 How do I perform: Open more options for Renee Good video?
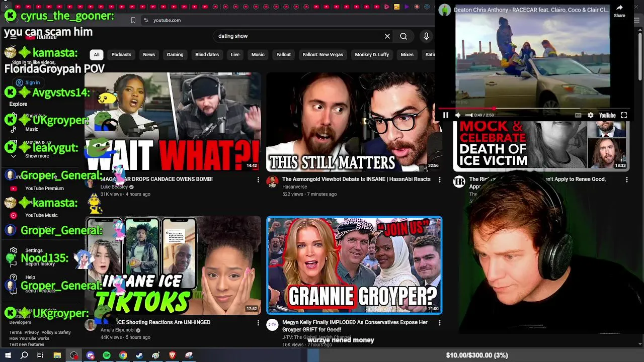click(626, 179)
